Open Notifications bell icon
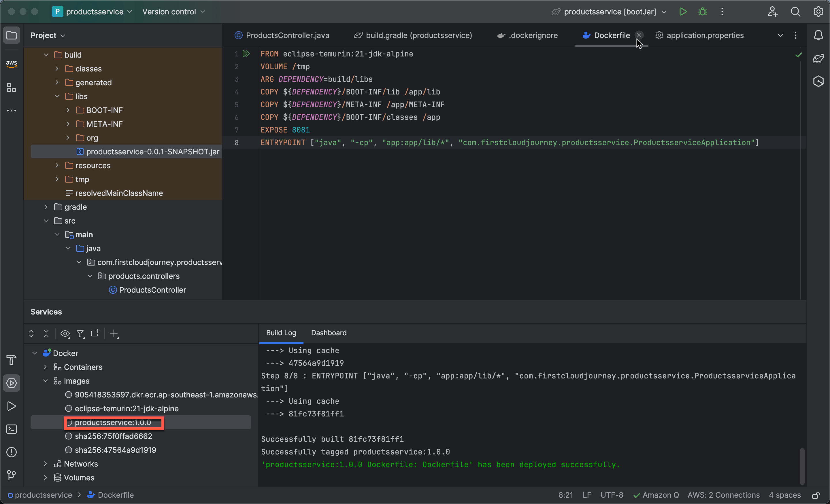 [818, 35]
